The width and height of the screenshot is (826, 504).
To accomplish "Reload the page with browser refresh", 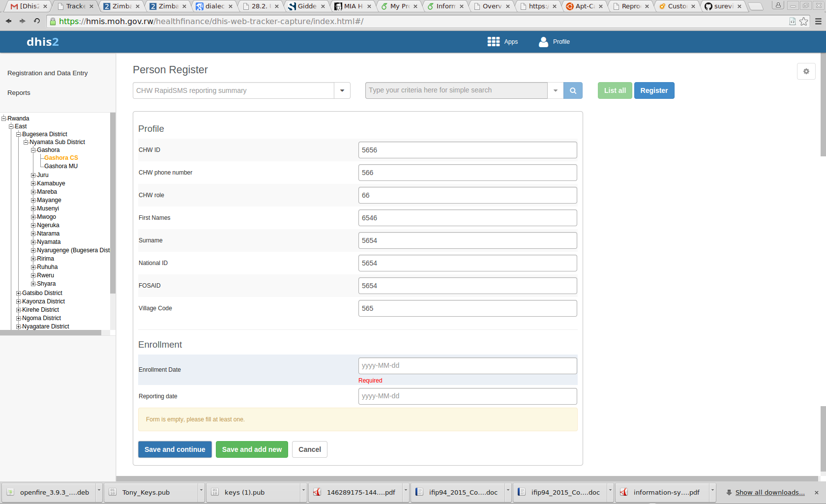I will pyautogui.click(x=37, y=21).
